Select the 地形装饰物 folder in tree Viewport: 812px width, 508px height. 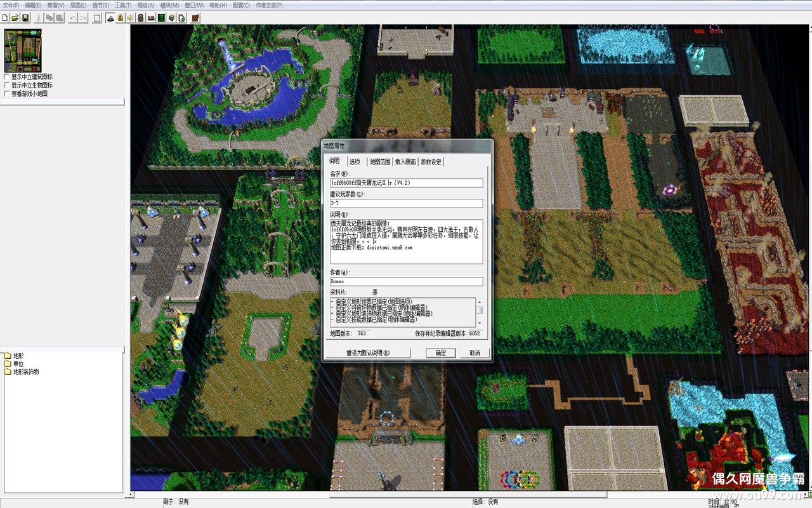tap(22, 371)
